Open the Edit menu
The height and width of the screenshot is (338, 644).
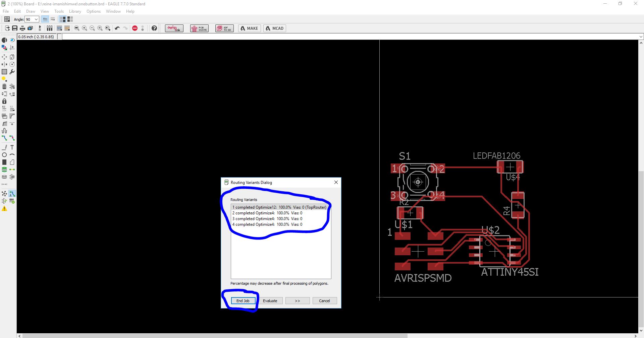17,11
